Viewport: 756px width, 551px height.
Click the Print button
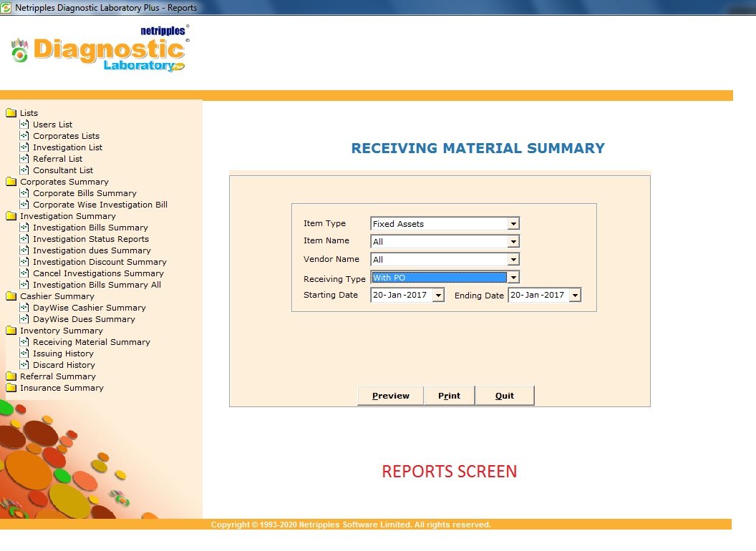(x=450, y=396)
